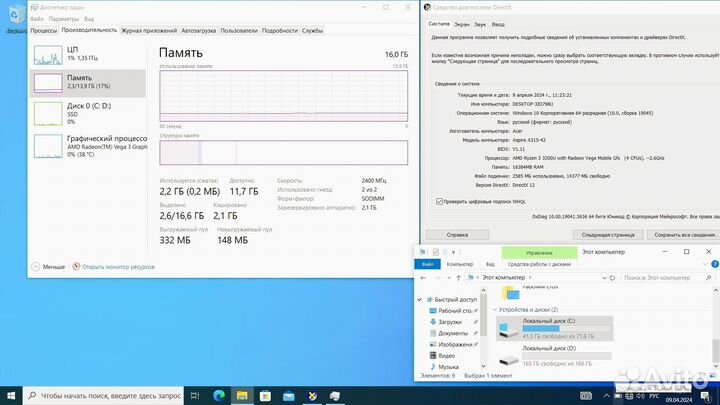Click Properties icon in Explorer quick toolbar
This screenshot has height=405, width=720.
click(x=435, y=252)
